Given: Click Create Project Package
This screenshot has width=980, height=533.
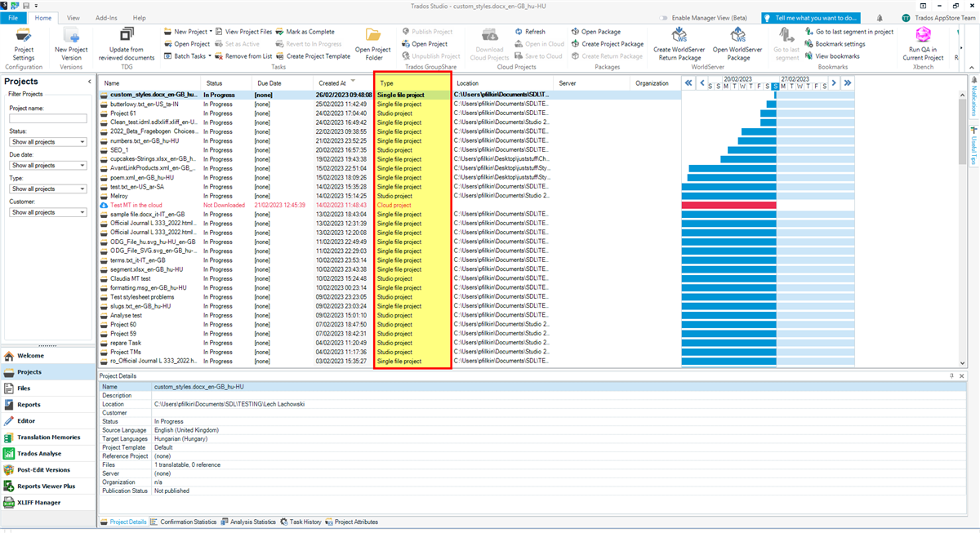Looking at the screenshot, I should [x=607, y=44].
